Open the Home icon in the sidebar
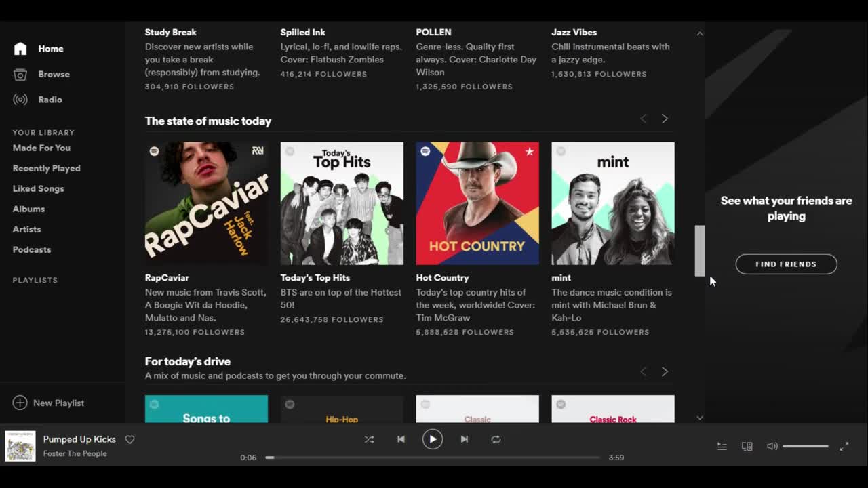This screenshot has height=488, width=868. (x=20, y=49)
